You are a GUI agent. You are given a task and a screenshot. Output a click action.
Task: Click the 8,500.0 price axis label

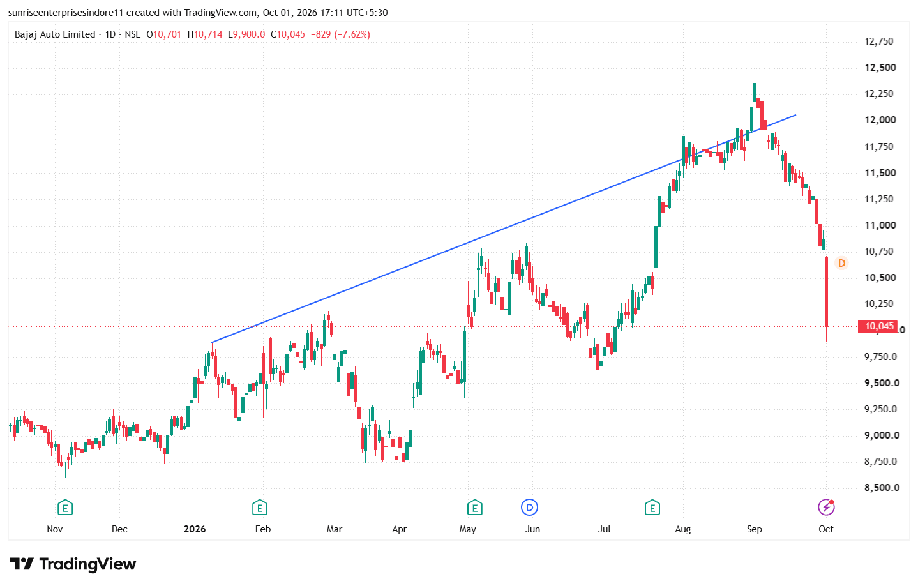[882, 488]
